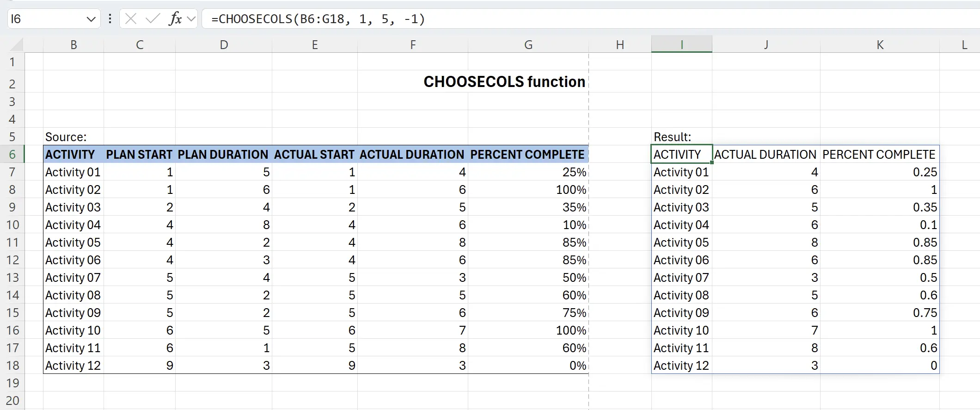Select source 'PERCENT COMPLETE' header in column G
This screenshot has height=410, width=980.
coord(528,155)
